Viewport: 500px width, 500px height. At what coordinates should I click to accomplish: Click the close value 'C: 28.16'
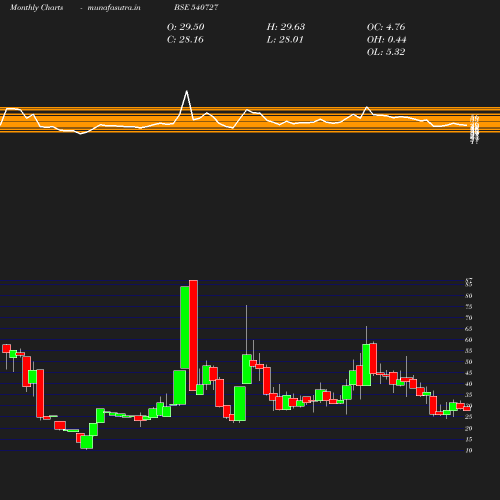point(185,39)
